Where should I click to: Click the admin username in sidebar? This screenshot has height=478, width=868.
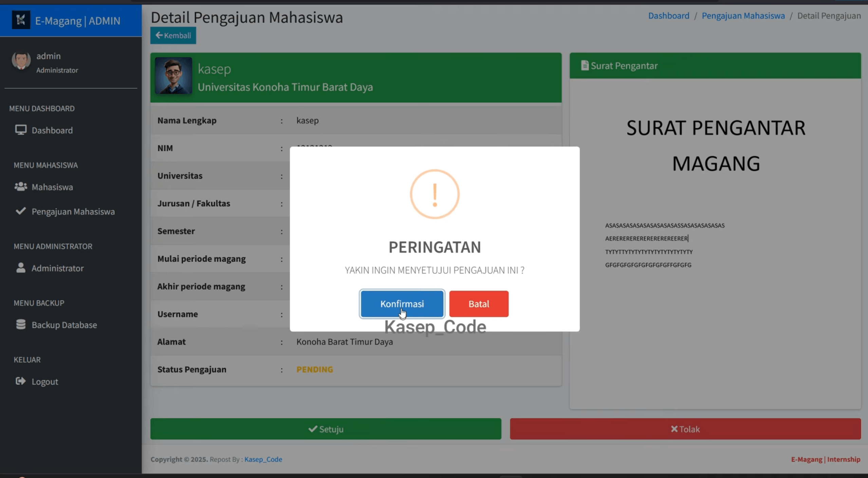pyautogui.click(x=49, y=56)
